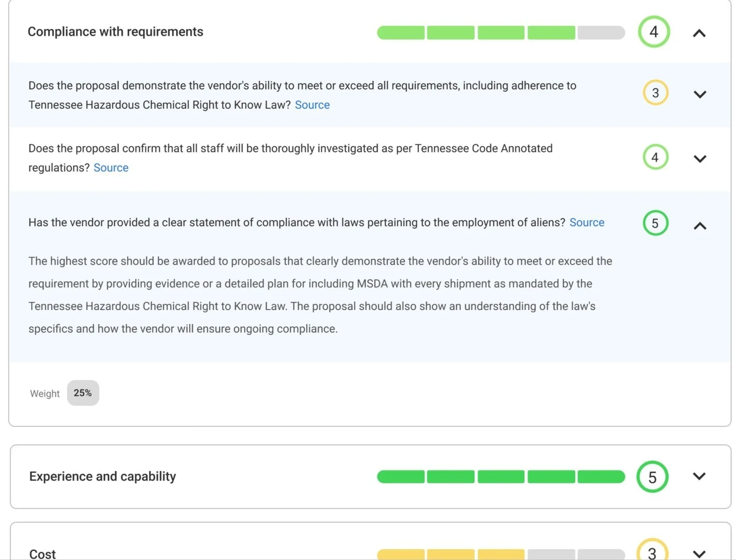
Task: Click the 25% weight badge
Action: click(x=83, y=393)
